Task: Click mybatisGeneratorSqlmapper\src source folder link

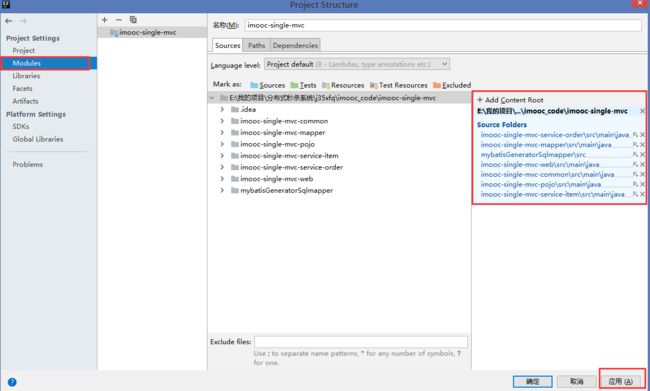Action: pos(533,155)
